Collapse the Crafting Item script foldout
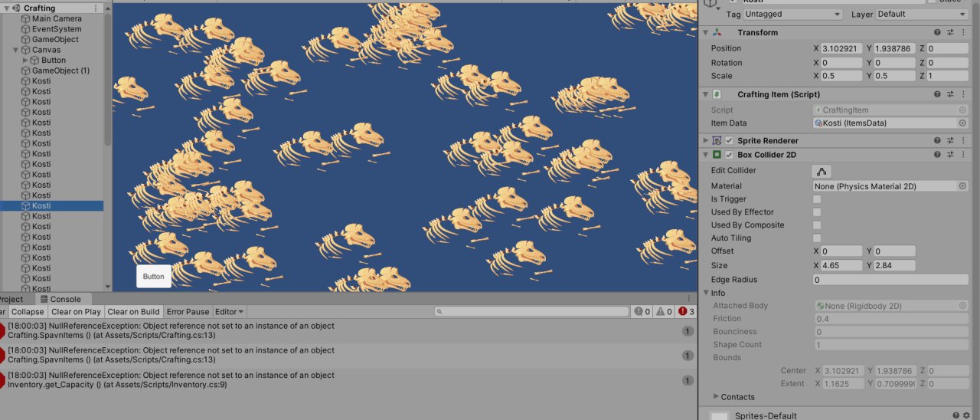The image size is (980, 420). [x=705, y=94]
